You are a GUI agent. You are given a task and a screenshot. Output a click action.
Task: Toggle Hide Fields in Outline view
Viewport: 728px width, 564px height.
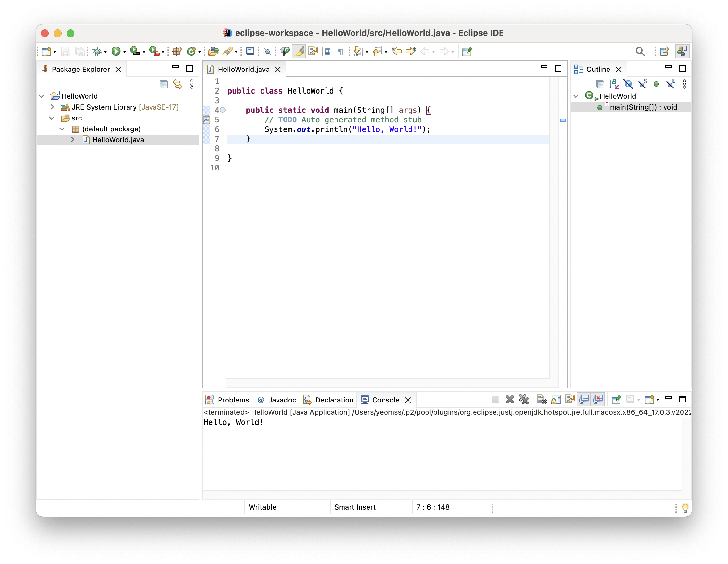pos(628,84)
